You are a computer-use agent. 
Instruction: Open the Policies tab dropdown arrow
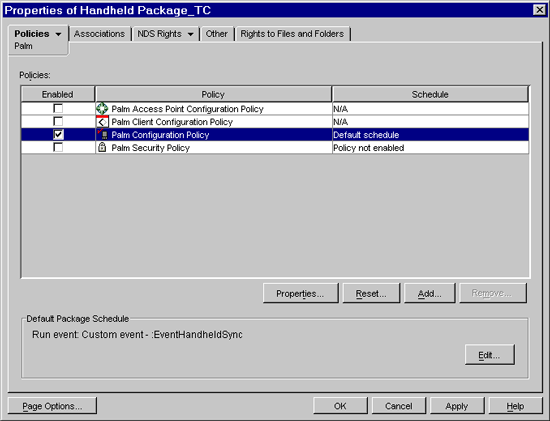[x=58, y=34]
